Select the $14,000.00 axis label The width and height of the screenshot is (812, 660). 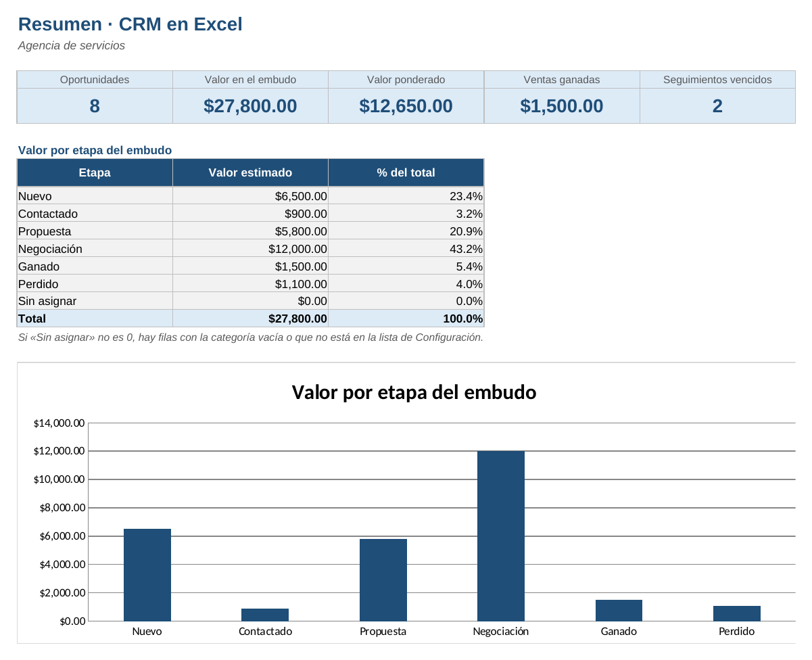click(x=59, y=423)
